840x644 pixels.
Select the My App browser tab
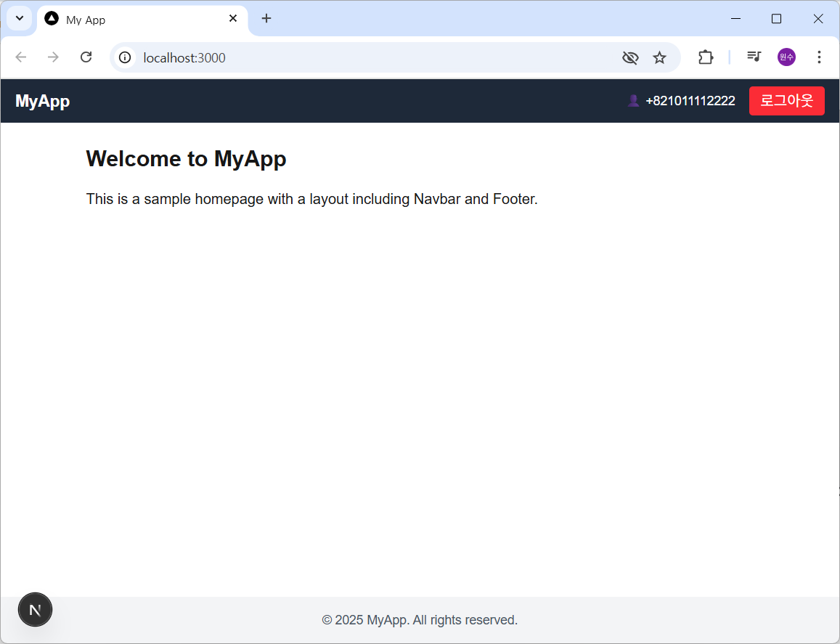click(142, 20)
